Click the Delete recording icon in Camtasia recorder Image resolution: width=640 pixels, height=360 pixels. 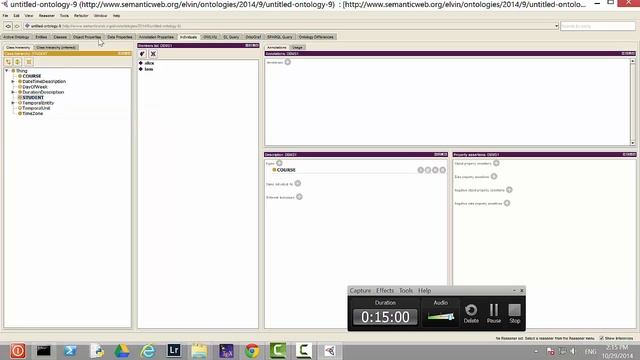click(471, 313)
